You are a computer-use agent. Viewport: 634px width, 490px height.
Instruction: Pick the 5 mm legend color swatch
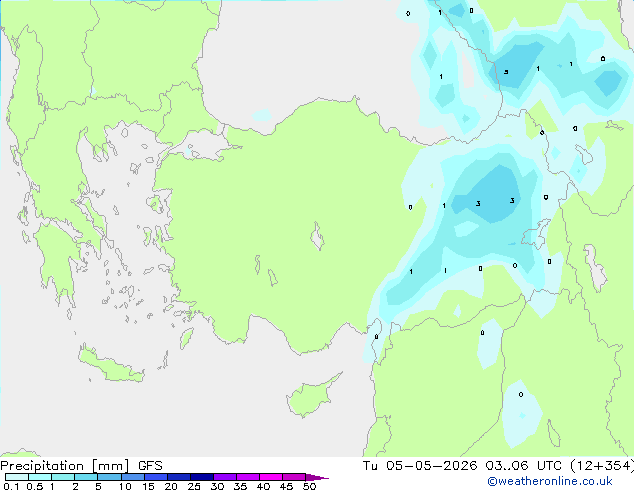tap(109, 477)
